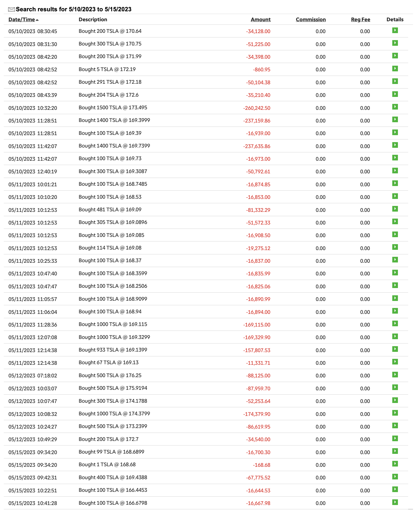
Task: View details for 500 TSLA @ 176.25
Action: coord(395,375)
